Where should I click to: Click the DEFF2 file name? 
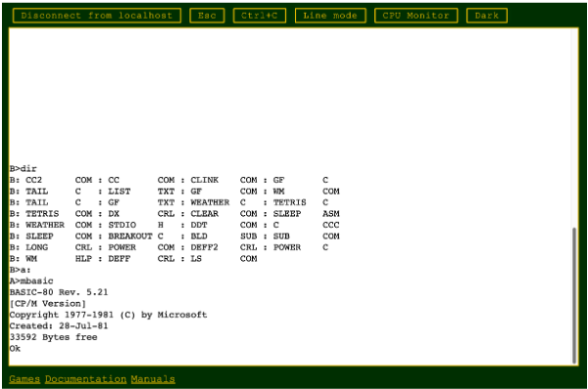(x=204, y=247)
